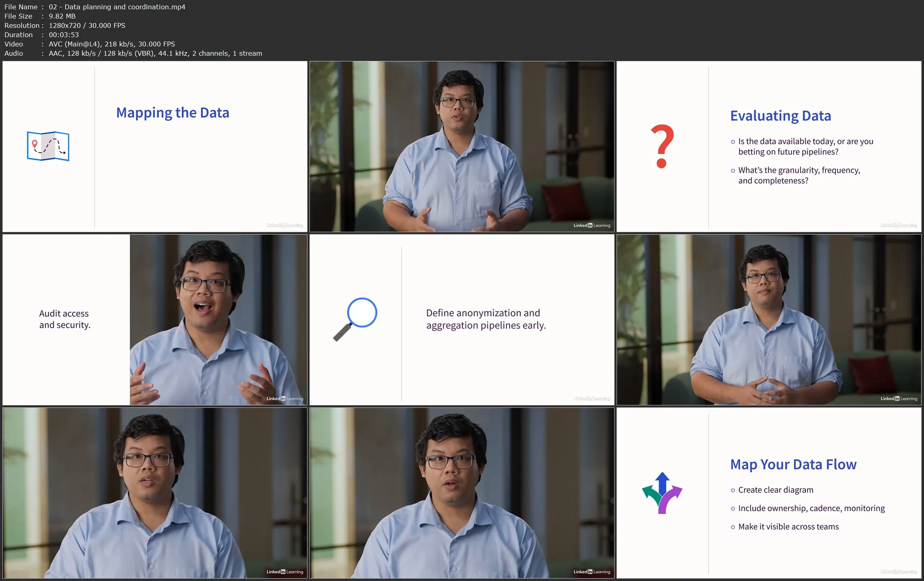Select the Evaluating Data heading

tap(780, 116)
